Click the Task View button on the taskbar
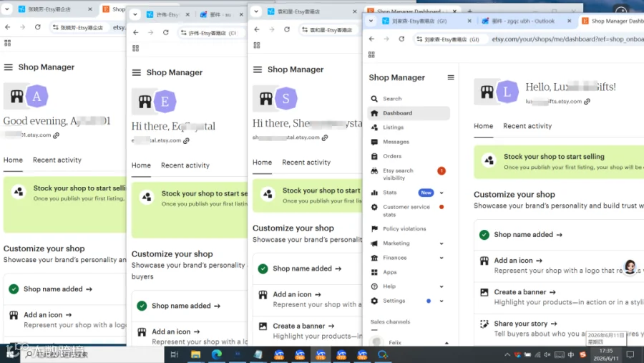The width and height of the screenshot is (644, 363). click(x=174, y=354)
